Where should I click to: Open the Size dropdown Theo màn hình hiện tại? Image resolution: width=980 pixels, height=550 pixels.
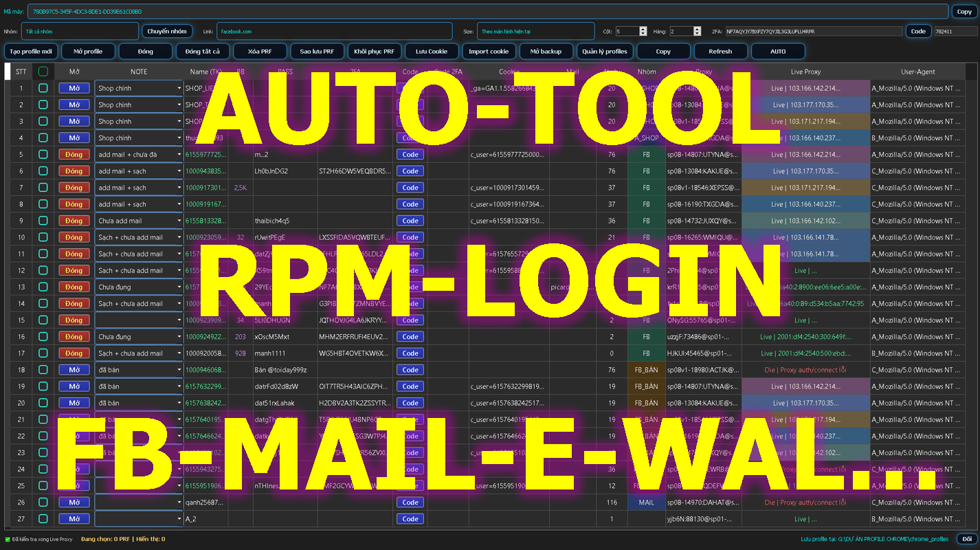tap(536, 31)
